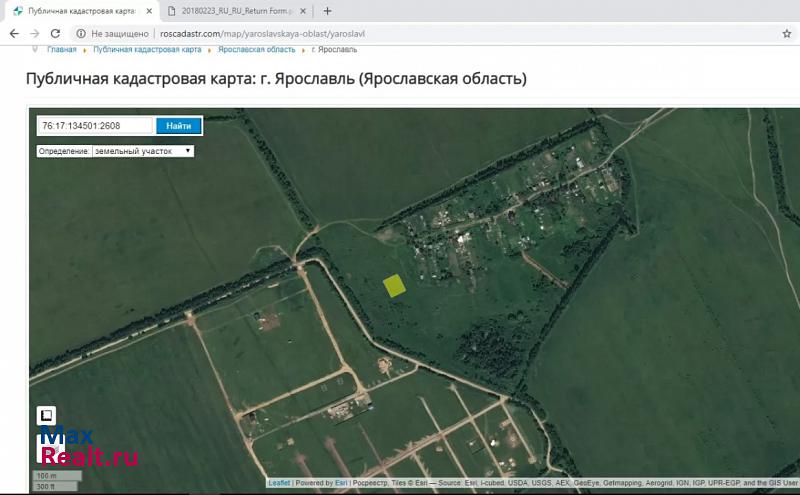Click the browser back arrow
800x495 pixels.
(x=13, y=33)
